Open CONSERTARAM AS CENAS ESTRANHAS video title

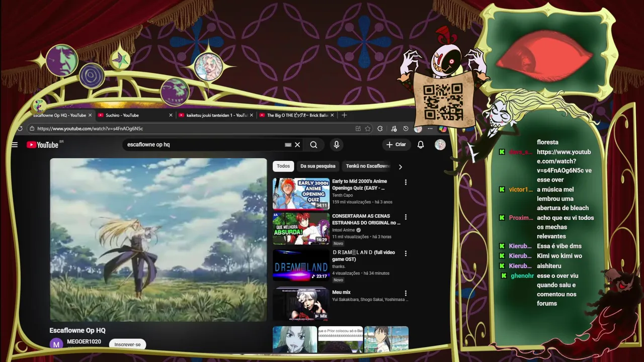[366, 219]
